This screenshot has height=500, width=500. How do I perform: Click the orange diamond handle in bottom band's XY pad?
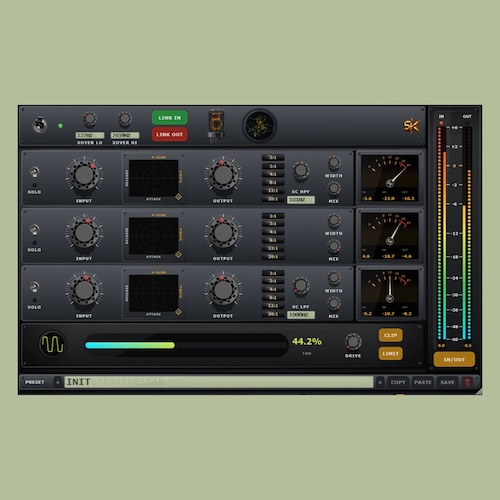[x=178, y=312]
